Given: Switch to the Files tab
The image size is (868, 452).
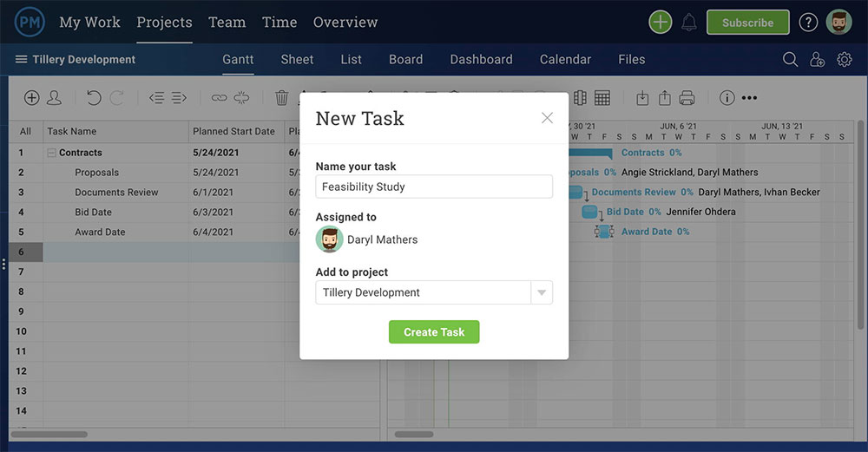Looking at the screenshot, I should pos(632,59).
